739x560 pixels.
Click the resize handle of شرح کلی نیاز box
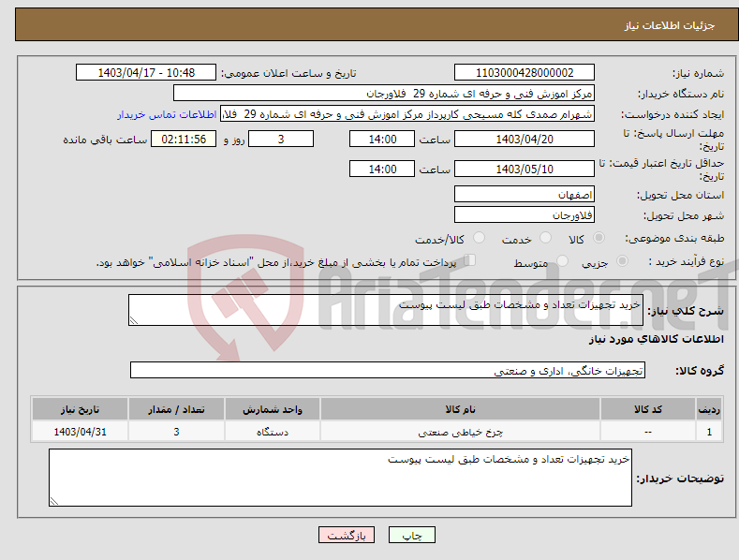[134, 320]
